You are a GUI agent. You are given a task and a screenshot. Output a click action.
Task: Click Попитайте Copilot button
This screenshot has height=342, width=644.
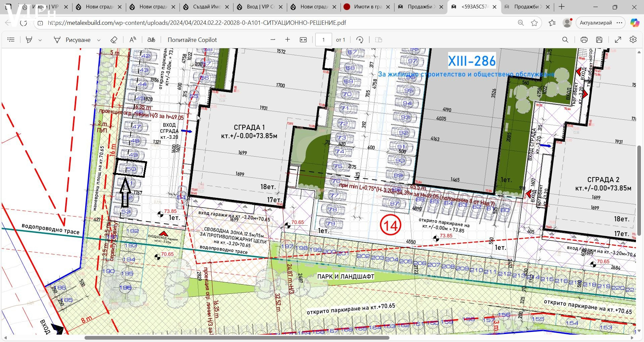[x=192, y=40]
